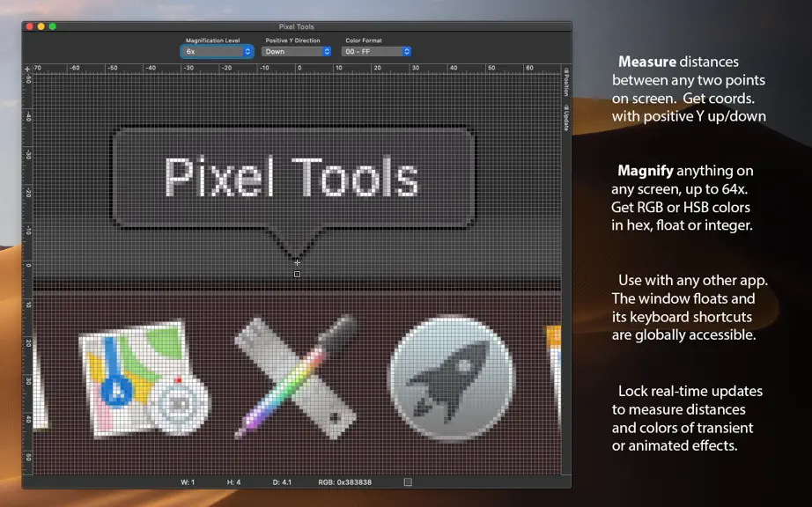
Task: Open the Color Format dropdown
Action: point(376,51)
